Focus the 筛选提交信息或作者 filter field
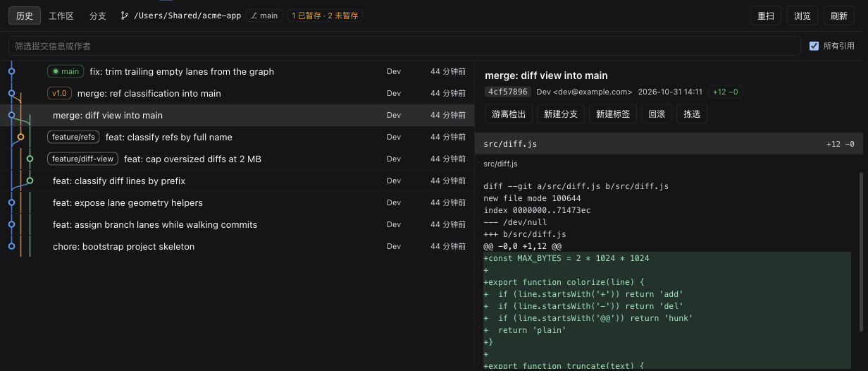The width and height of the screenshot is (868, 371). [404, 46]
